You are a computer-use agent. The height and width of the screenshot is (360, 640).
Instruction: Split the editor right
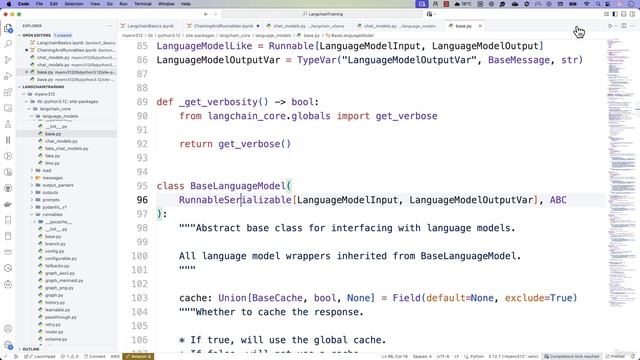624,26
